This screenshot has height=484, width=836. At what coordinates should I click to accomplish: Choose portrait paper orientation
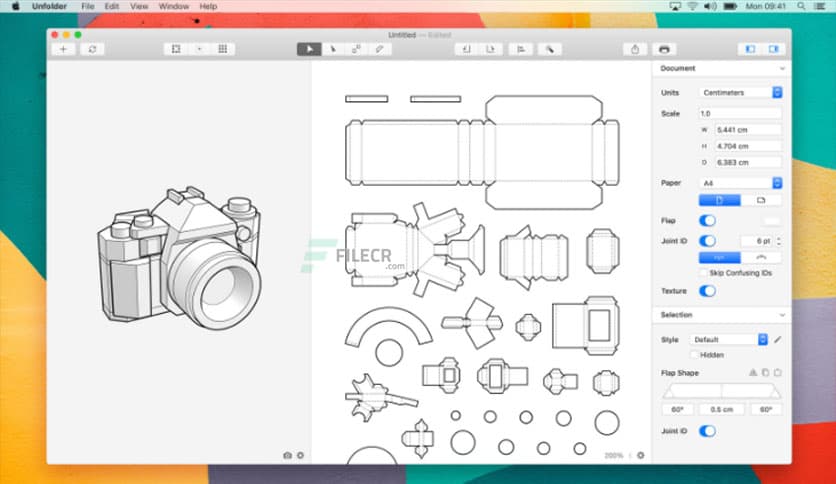pos(719,201)
